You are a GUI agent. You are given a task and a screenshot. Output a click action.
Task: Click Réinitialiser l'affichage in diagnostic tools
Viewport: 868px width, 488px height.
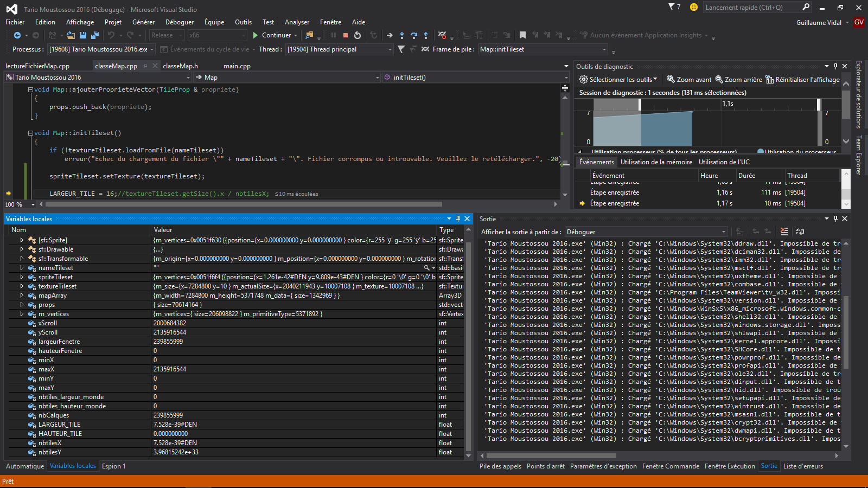tap(802, 79)
